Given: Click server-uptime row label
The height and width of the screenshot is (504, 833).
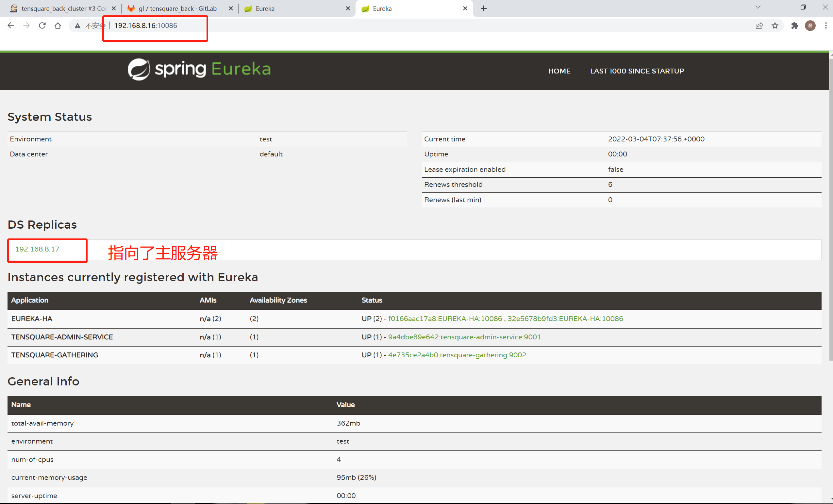Looking at the screenshot, I should (x=34, y=496).
